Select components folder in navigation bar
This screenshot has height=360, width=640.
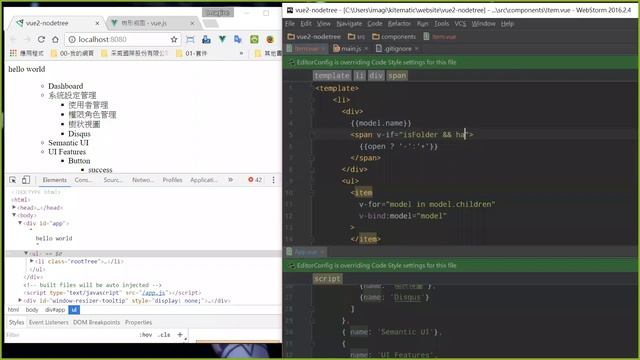tap(394, 37)
